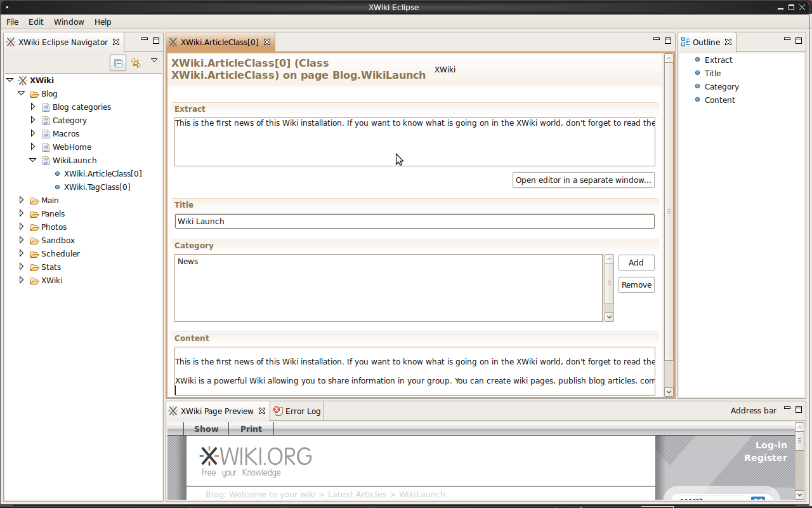The width and height of the screenshot is (812, 508).
Task: Select XWiki.TagClass[0] object in tree
Action: 97,187
